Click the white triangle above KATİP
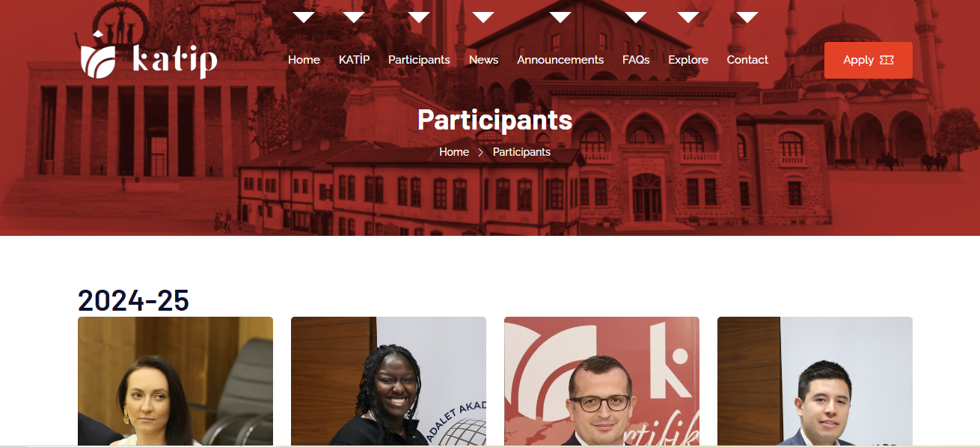Screen dimensions: 980x447 pyautogui.click(x=353, y=17)
